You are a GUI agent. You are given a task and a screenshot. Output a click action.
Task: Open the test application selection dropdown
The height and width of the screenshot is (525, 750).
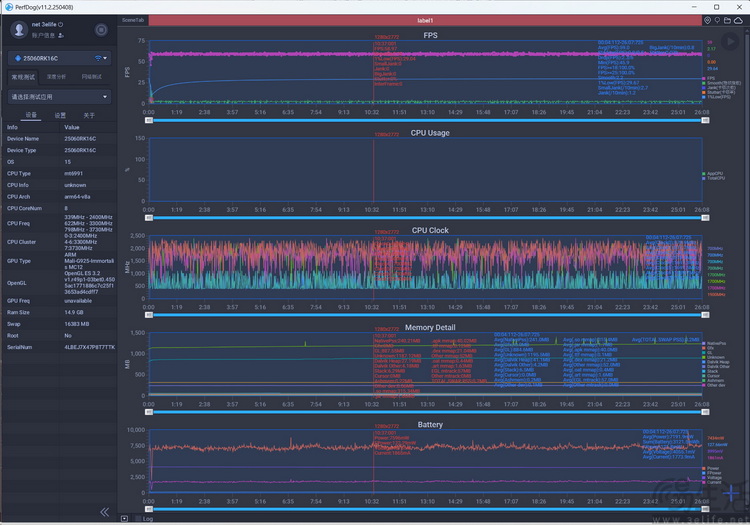tap(60, 97)
